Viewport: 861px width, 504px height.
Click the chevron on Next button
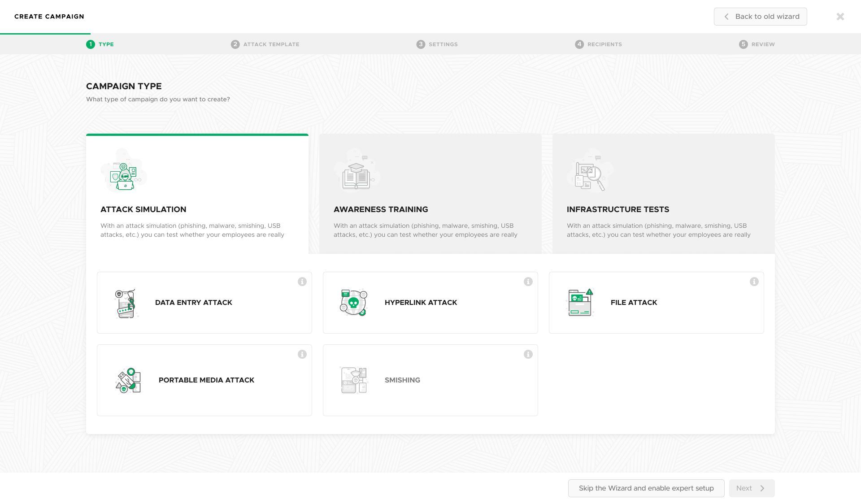[x=762, y=488]
